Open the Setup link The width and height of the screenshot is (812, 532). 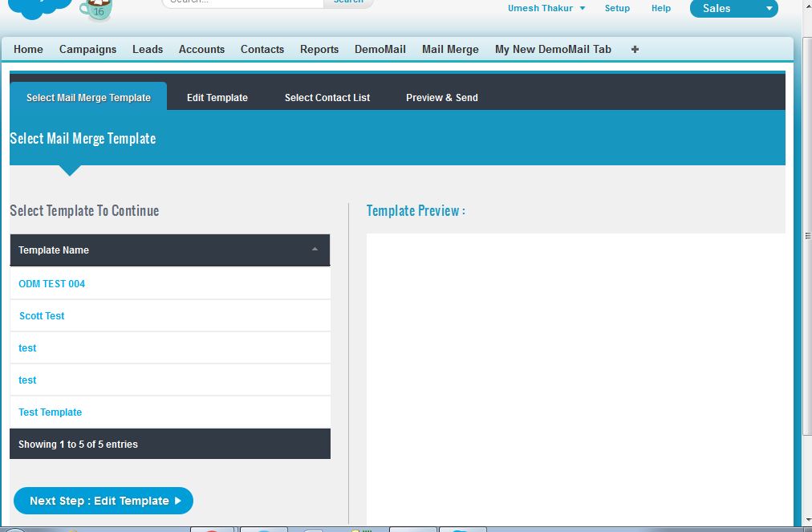coord(617,8)
